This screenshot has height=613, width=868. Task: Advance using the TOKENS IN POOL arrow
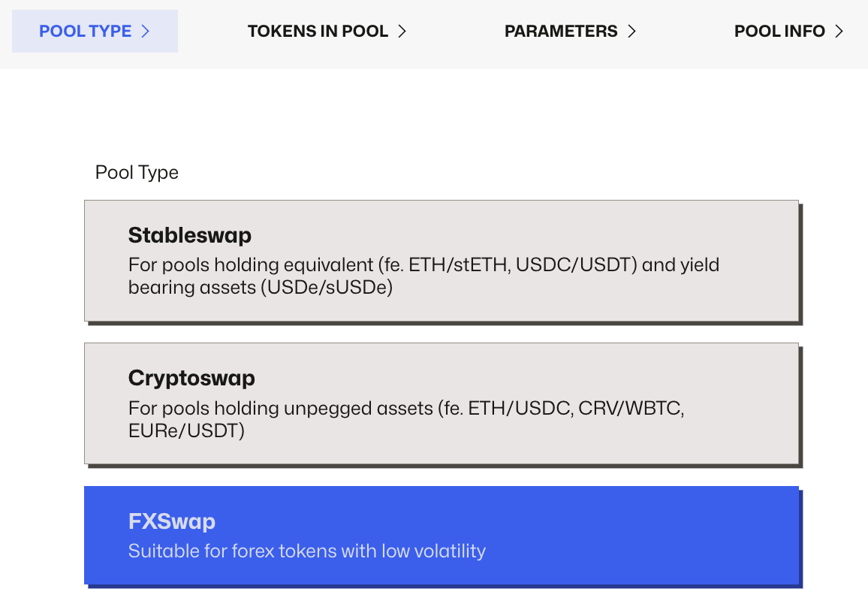pos(402,31)
